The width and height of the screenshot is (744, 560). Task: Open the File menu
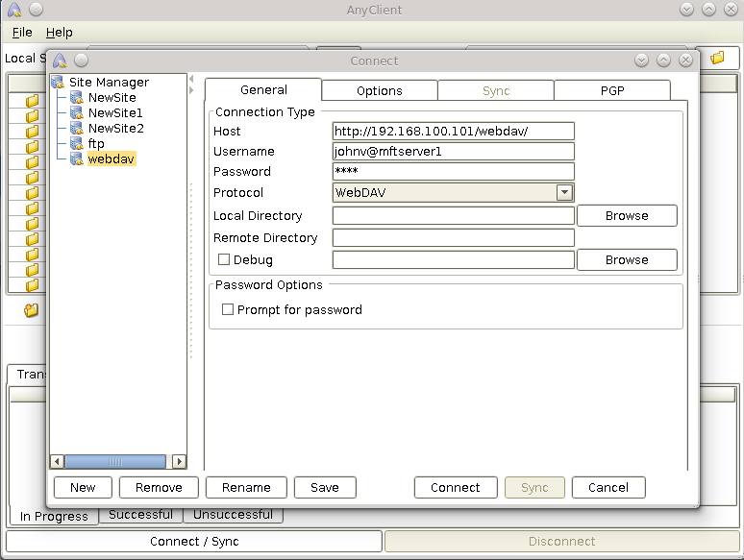(22, 33)
